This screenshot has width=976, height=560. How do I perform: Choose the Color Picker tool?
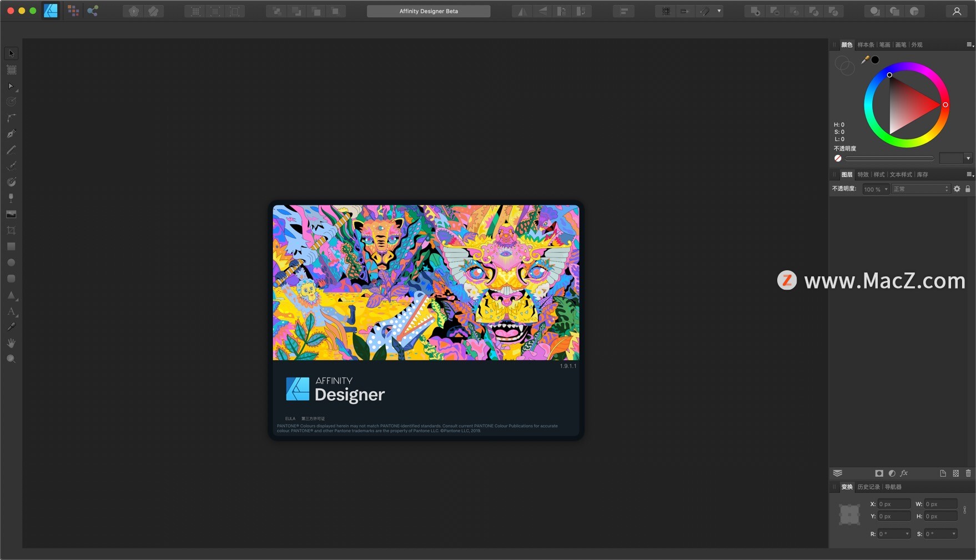[x=11, y=326]
